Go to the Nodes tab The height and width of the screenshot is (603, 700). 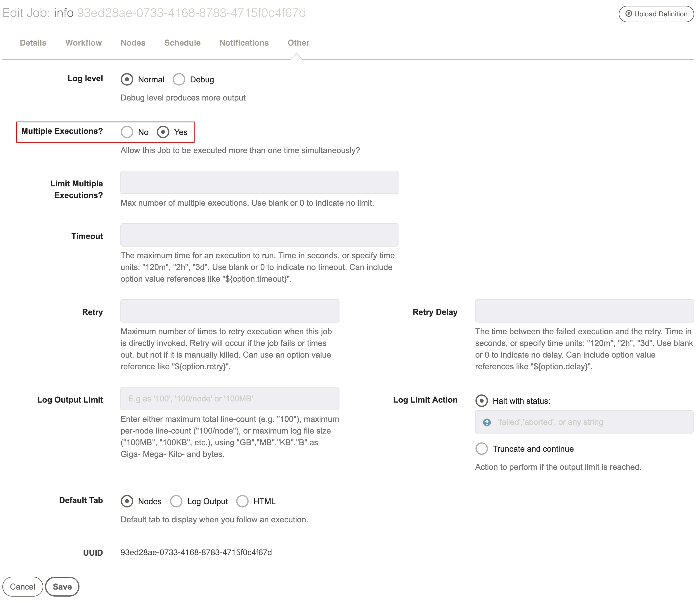click(x=133, y=43)
